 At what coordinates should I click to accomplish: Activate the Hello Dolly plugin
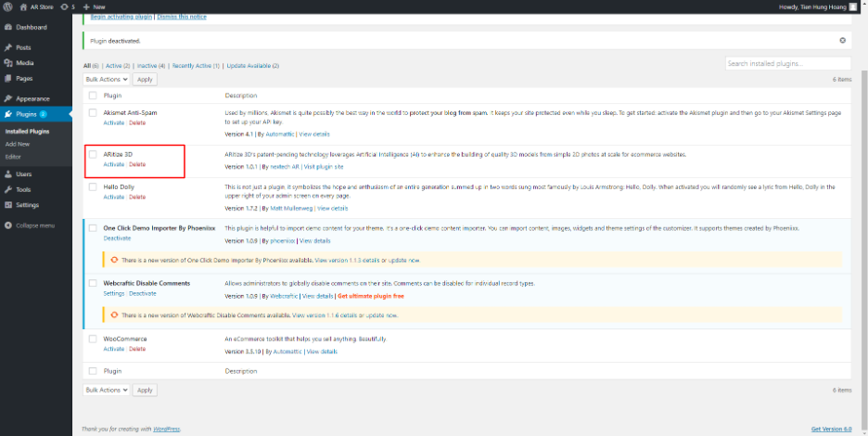pyautogui.click(x=114, y=197)
